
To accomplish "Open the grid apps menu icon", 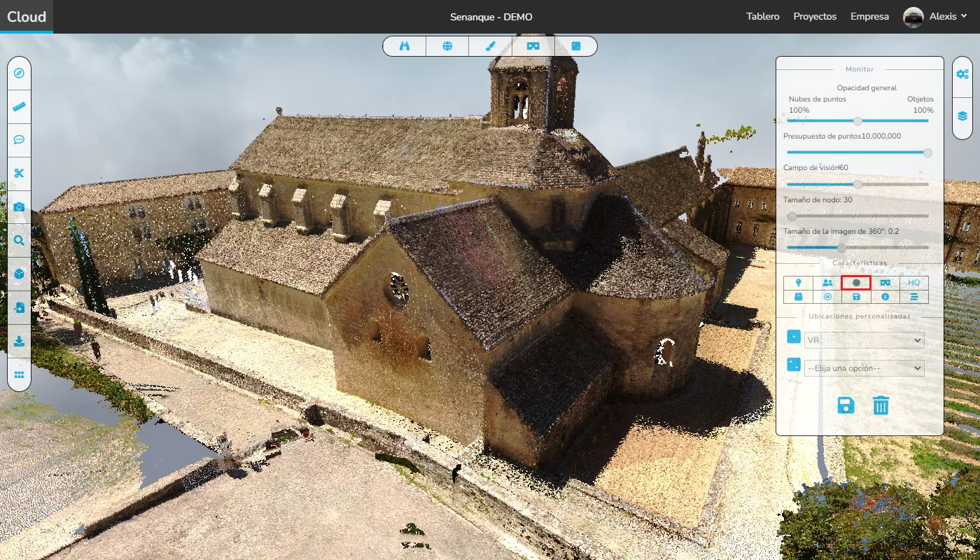I will click(19, 374).
